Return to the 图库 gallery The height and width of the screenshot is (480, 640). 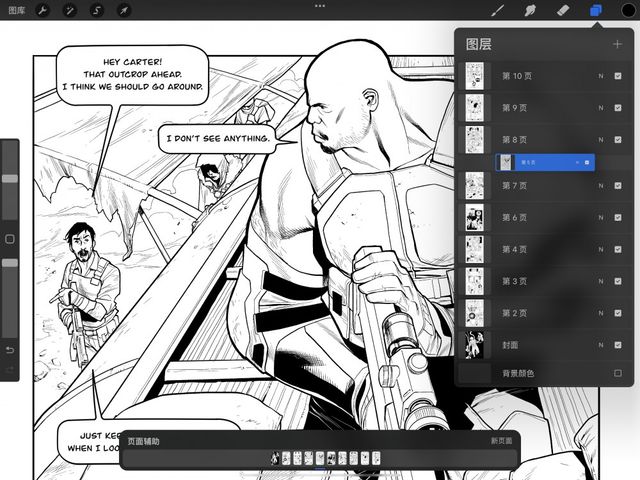(x=17, y=10)
